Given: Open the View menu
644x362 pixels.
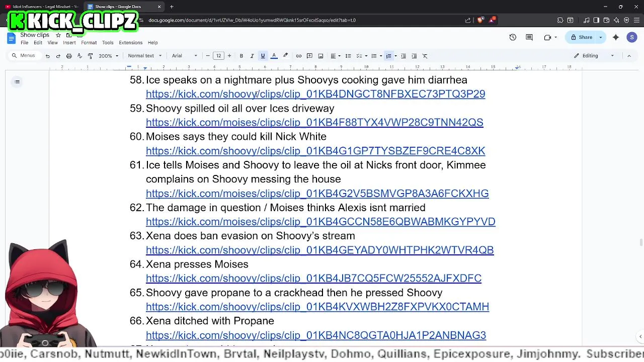Looking at the screenshot, I should click(x=52, y=43).
